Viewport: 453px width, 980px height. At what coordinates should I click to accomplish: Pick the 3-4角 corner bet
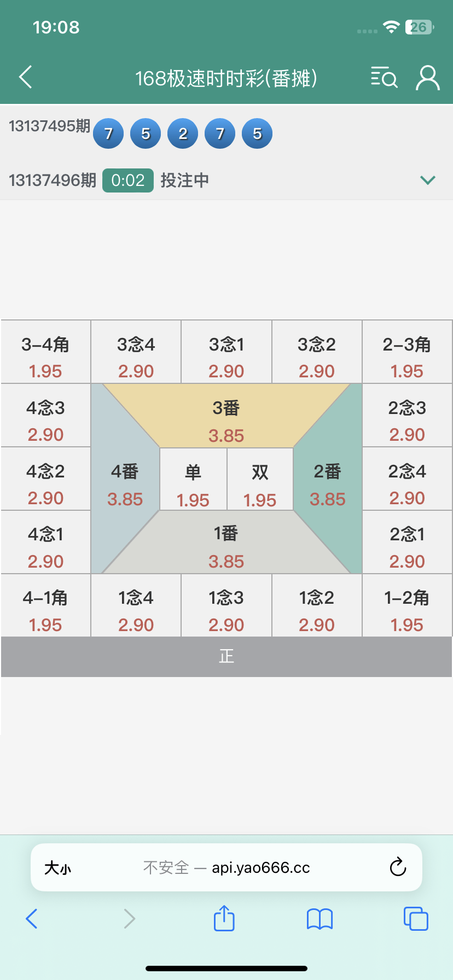tap(45, 356)
